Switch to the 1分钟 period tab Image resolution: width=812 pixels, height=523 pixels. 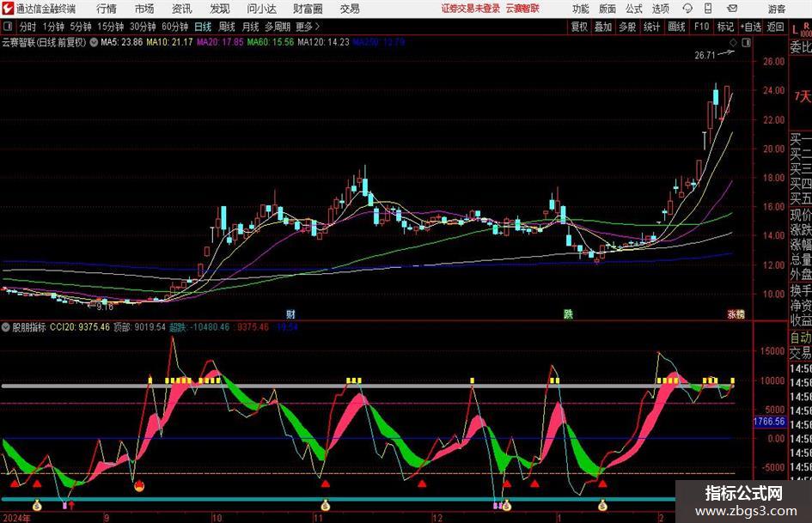53,27
